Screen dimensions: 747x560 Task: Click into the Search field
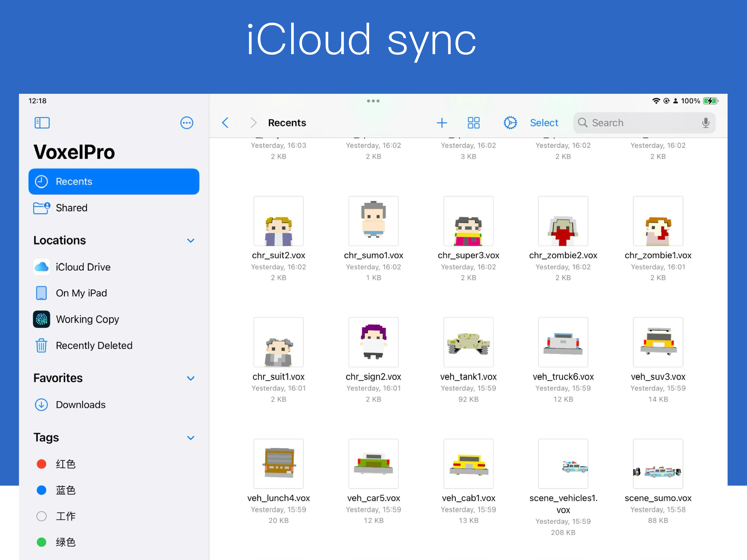[644, 122]
